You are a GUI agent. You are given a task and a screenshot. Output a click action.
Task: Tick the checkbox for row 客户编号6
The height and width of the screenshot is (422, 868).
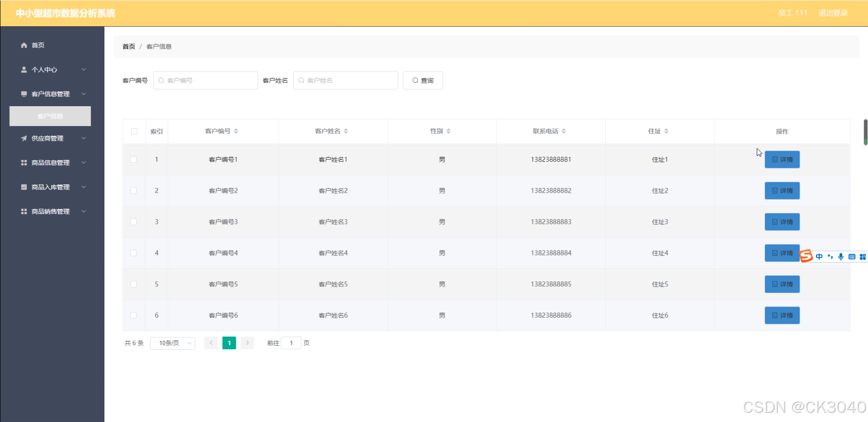133,315
